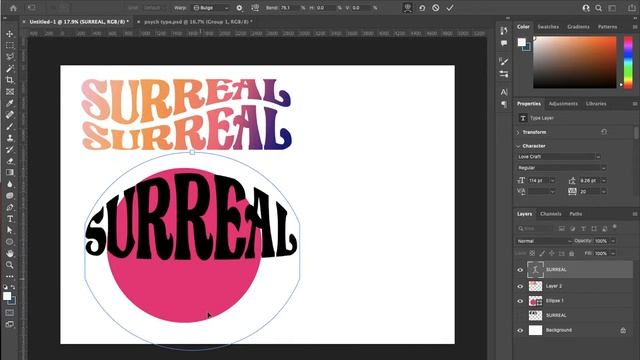
Task: Open the History panel icon
Action: point(504,31)
